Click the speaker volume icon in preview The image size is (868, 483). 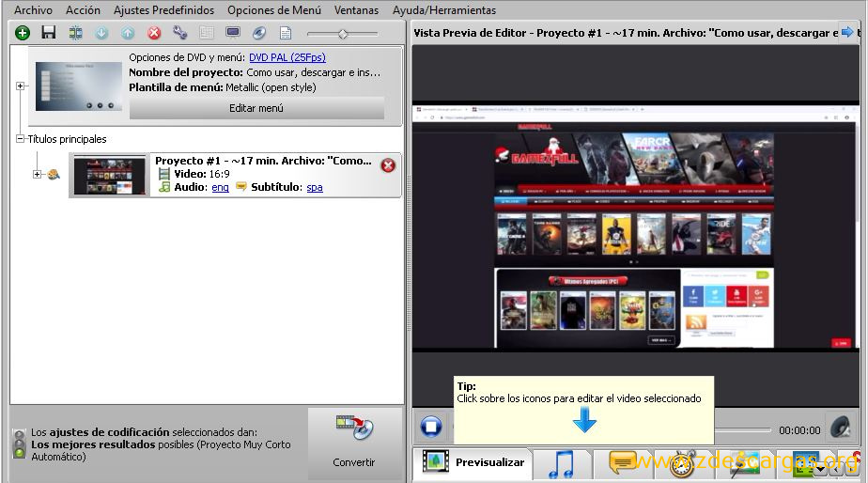coord(841,428)
